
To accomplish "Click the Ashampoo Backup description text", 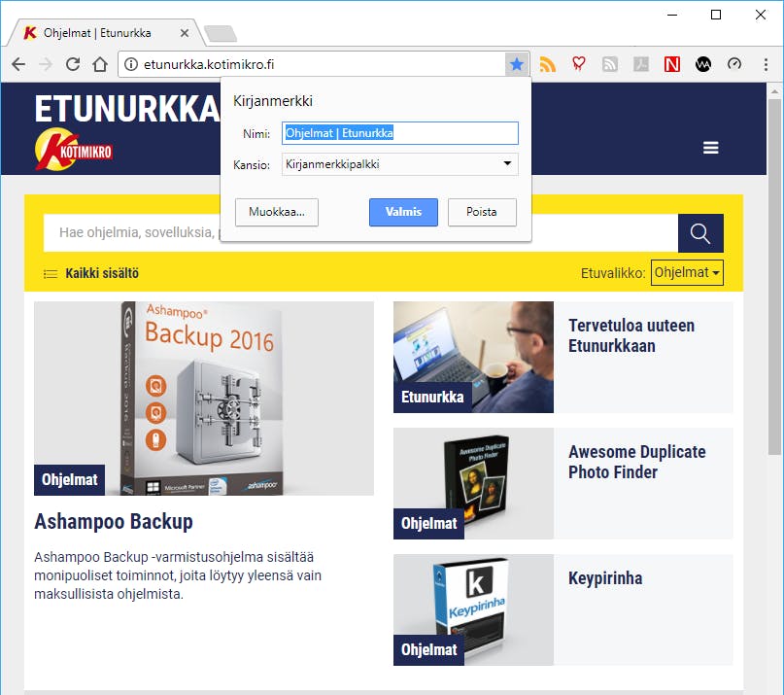I will click(178, 575).
